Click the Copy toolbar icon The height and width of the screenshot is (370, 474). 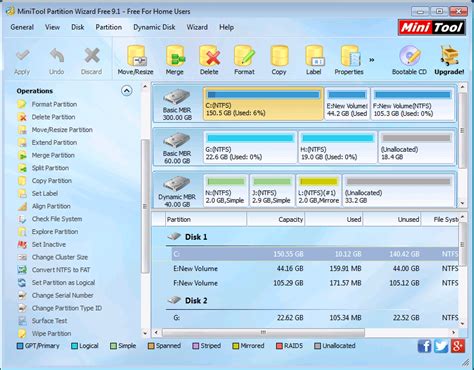pyautogui.click(x=279, y=60)
